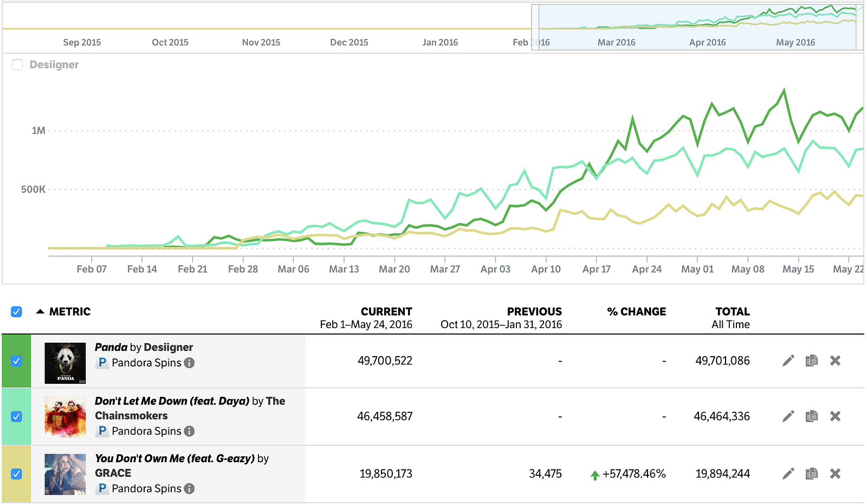Duplicate the Don't Let Me Down metric
This screenshot has height=504, width=867.
pyautogui.click(x=811, y=416)
